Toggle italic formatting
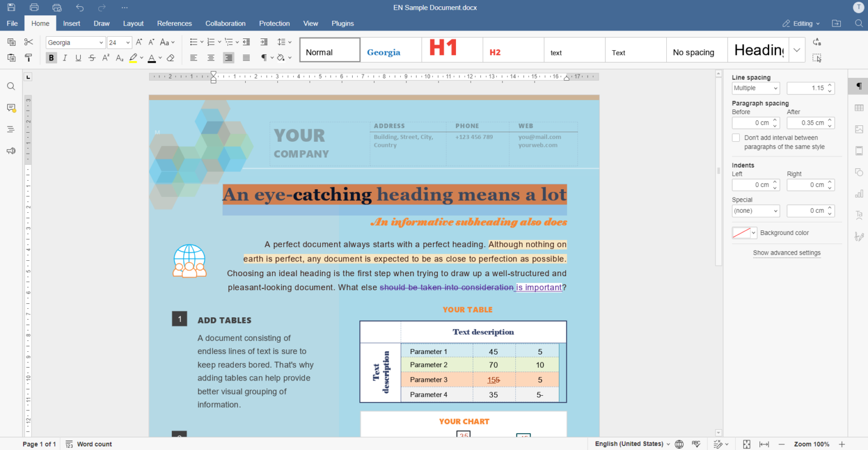 64,57
